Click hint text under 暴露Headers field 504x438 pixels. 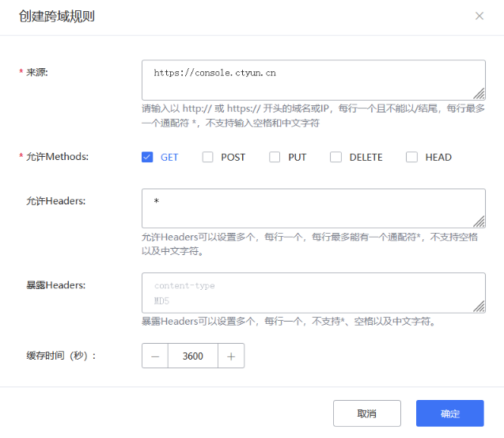coord(289,322)
